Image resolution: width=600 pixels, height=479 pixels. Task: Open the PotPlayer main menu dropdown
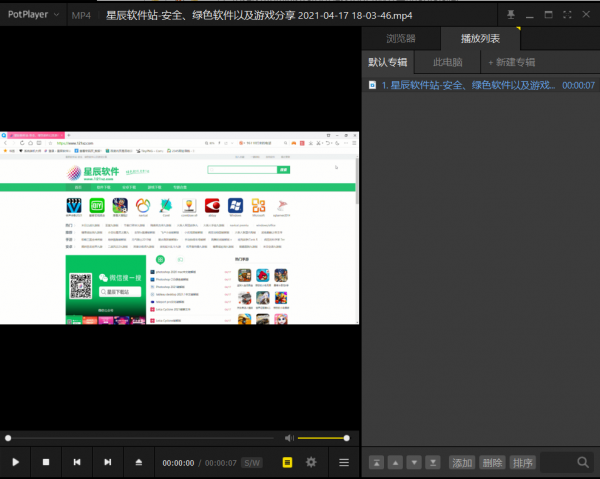click(33, 15)
